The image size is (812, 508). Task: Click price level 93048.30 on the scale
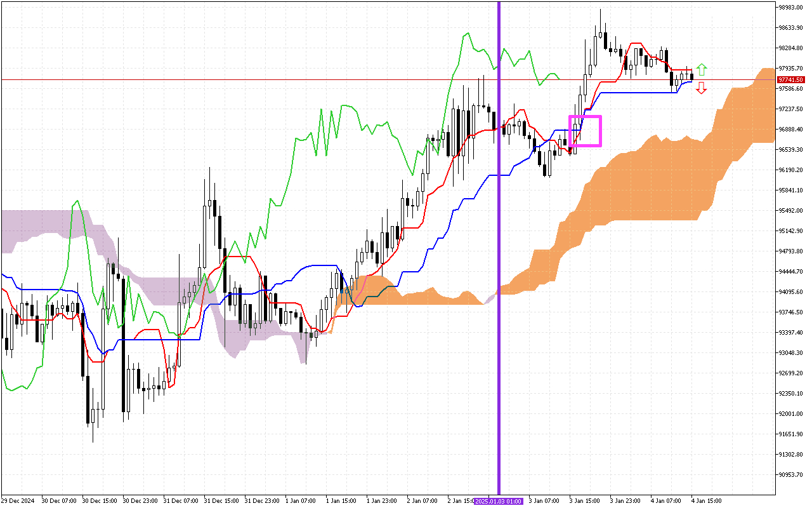pos(790,353)
